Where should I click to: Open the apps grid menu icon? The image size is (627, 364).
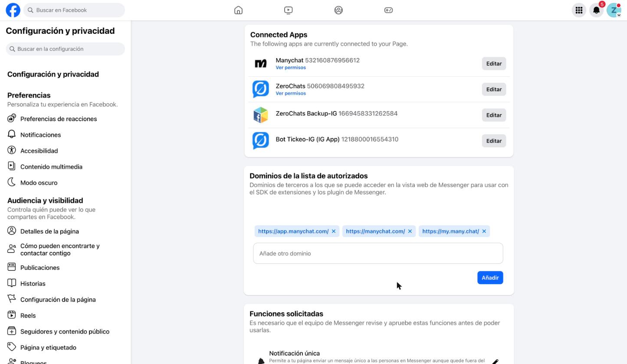(579, 10)
